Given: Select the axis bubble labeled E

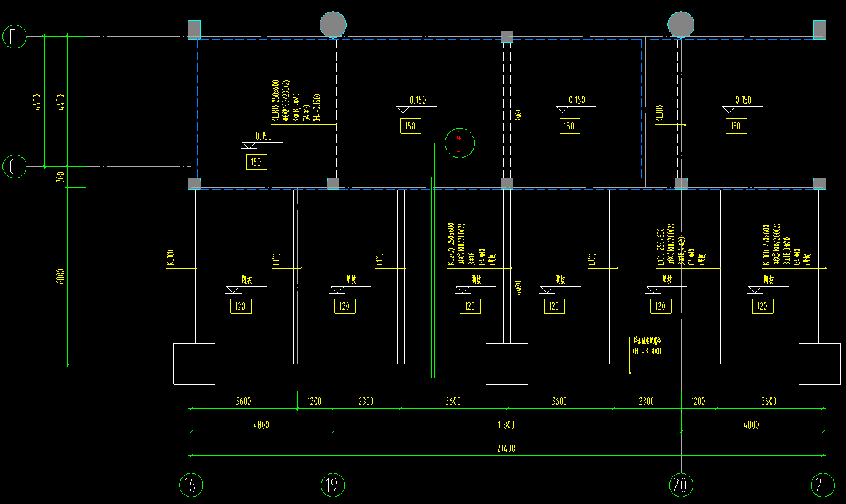Looking at the screenshot, I should pos(15,36).
